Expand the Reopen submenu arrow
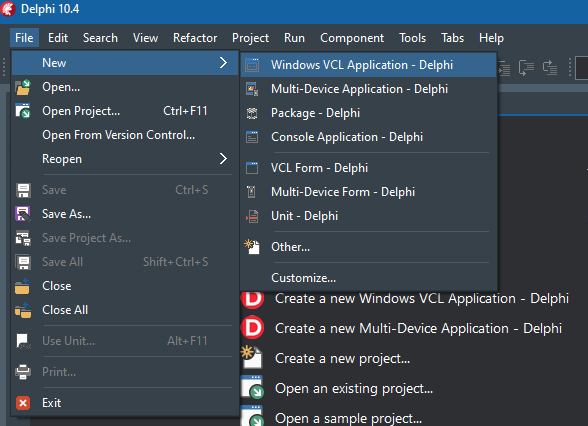This screenshot has height=426, width=588. click(x=224, y=159)
